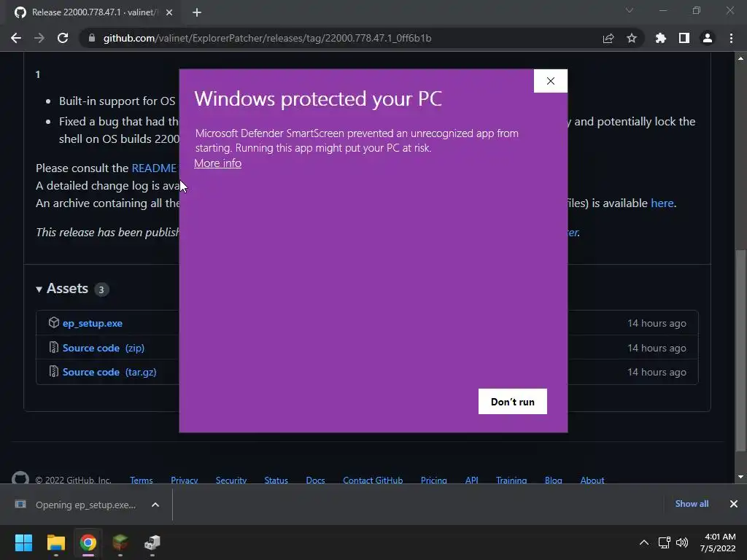Image resolution: width=747 pixels, height=560 pixels.
Task: Click page scrollbar down arrow
Action: click(x=740, y=477)
